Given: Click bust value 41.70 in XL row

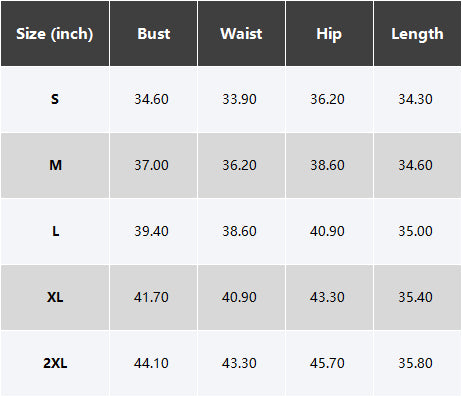Looking at the screenshot, I should (151, 297).
